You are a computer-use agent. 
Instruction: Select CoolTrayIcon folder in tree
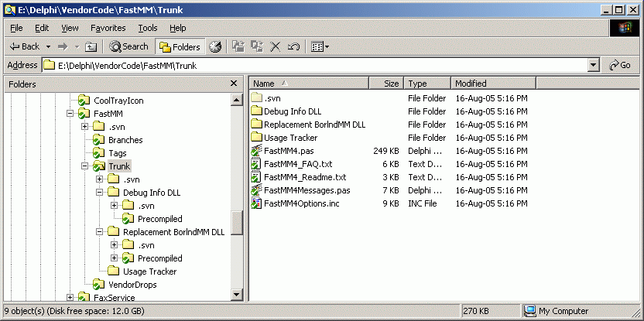click(118, 101)
